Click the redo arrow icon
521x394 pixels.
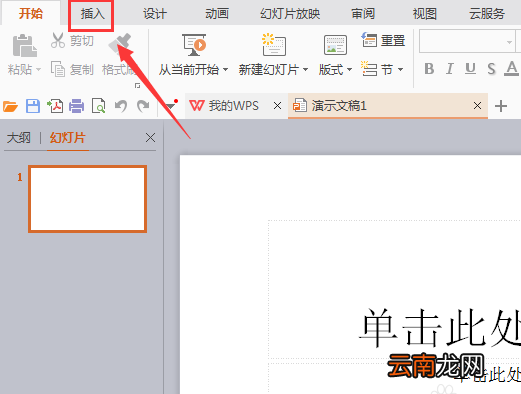coord(143,106)
